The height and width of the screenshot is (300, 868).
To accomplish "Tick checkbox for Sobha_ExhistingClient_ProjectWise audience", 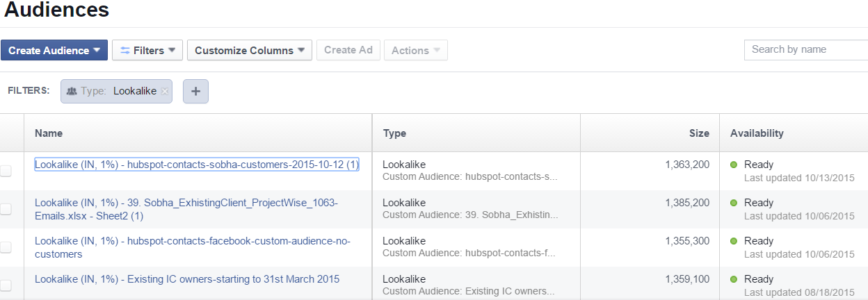I will [x=6, y=209].
